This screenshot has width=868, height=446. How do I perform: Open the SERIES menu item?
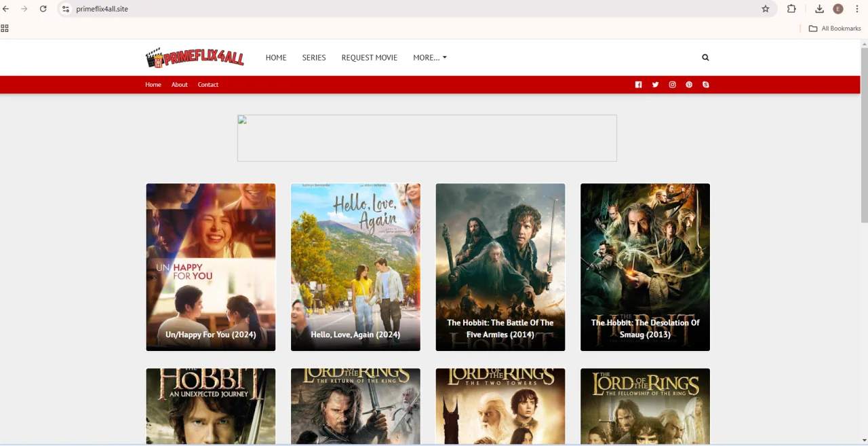pyautogui.click(x=314, y=58)
